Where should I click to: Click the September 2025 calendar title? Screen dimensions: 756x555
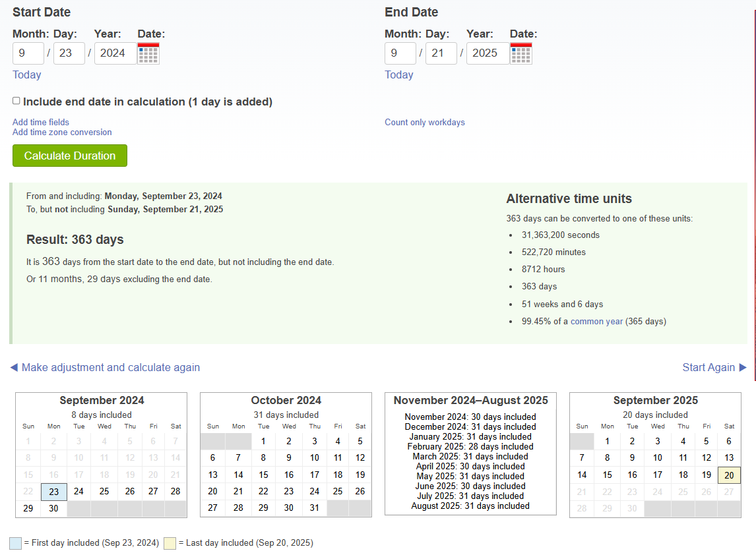(656, 400)
